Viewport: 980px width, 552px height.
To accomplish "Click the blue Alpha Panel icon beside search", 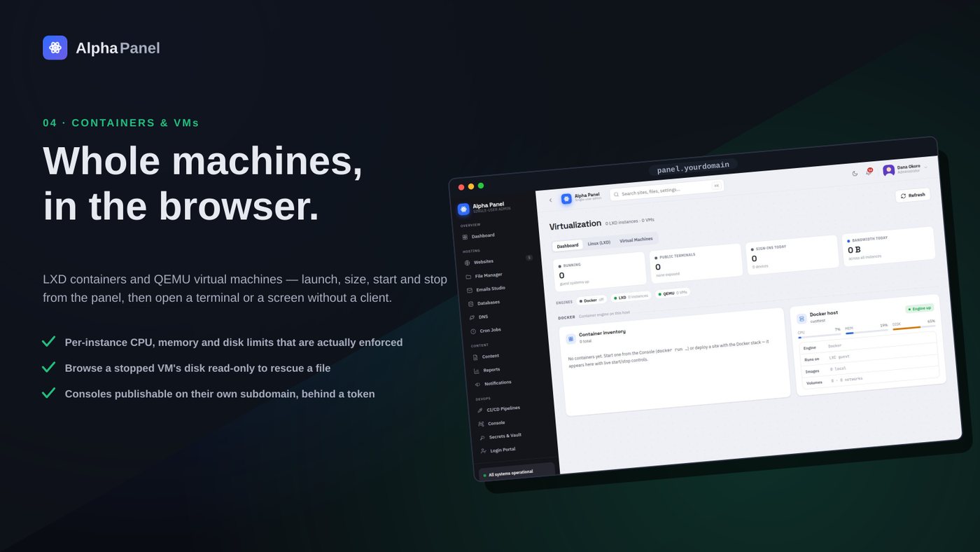I will tap(566, 199).
